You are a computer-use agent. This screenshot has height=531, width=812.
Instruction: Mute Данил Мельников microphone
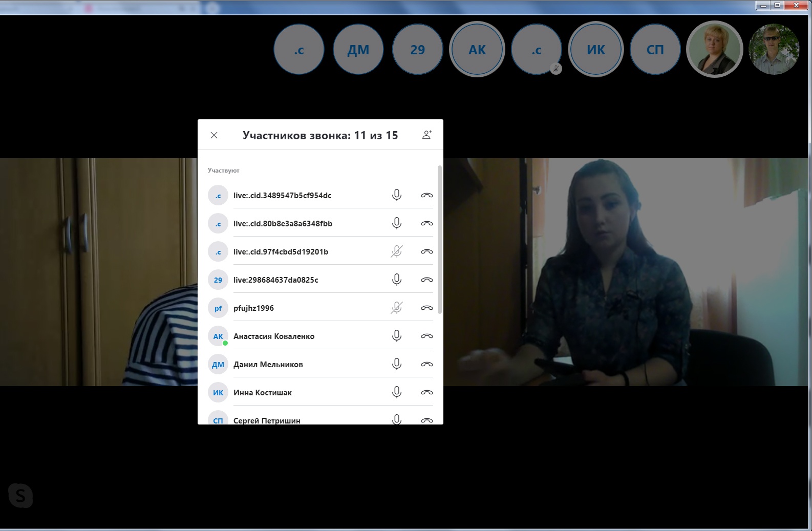tap(396, 364)
